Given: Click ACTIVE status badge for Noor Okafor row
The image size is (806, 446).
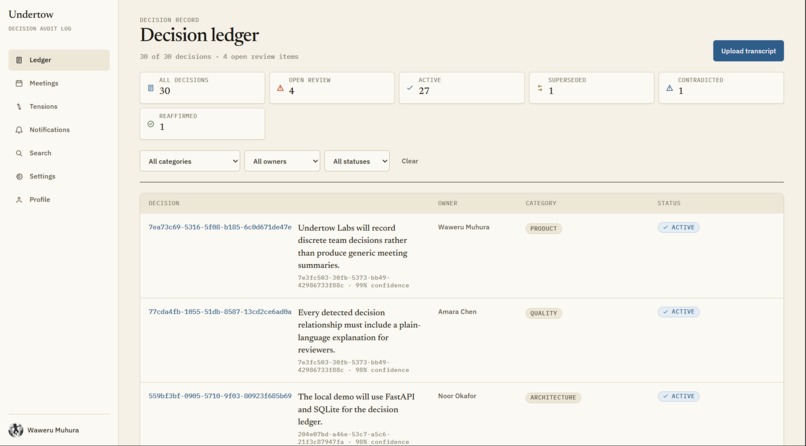Looking at the screenshot, I should tap(679, 396).
